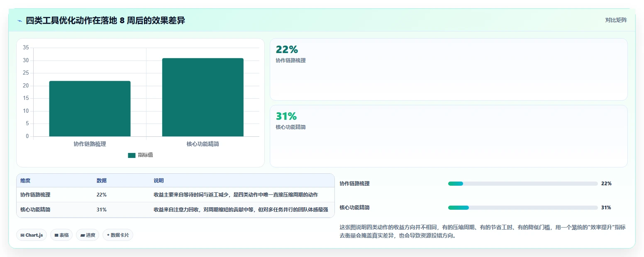Viewport: 644px width, 257px height.
Task: Toggle the 指标值 legend color box
Action: (x=132, y=155)
